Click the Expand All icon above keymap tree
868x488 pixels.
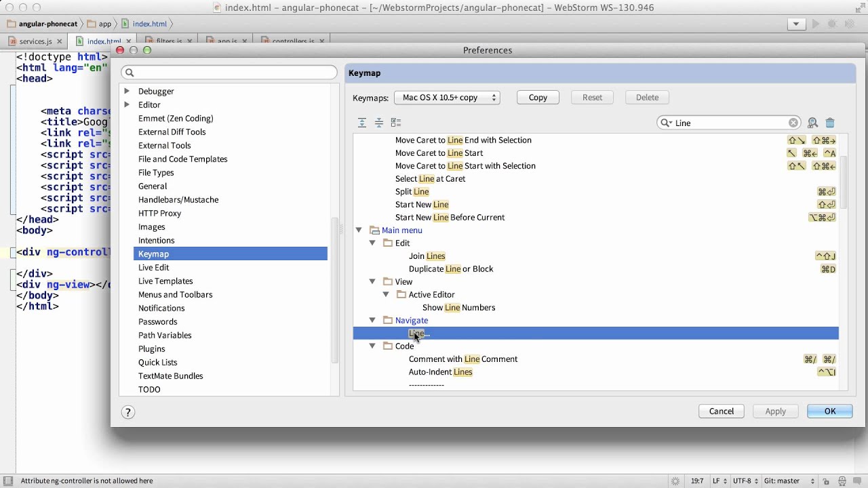click(x=362, y=123)
